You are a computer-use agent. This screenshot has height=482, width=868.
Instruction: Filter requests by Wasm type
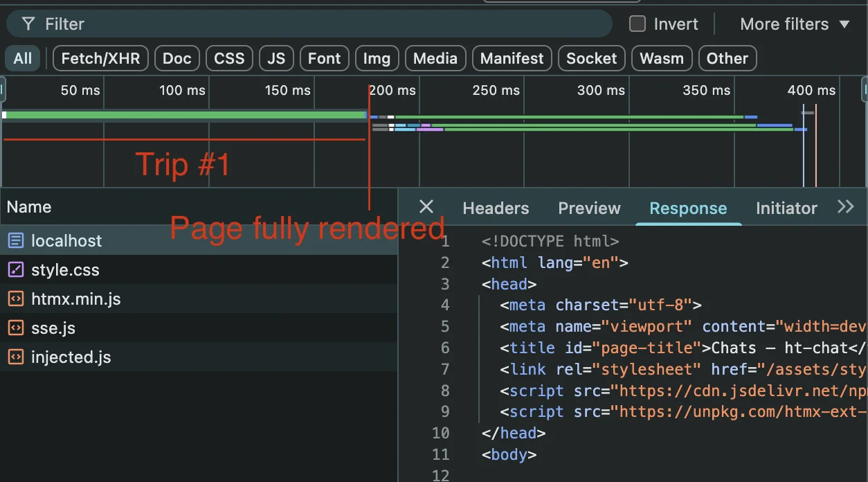[x=662, y=59]
